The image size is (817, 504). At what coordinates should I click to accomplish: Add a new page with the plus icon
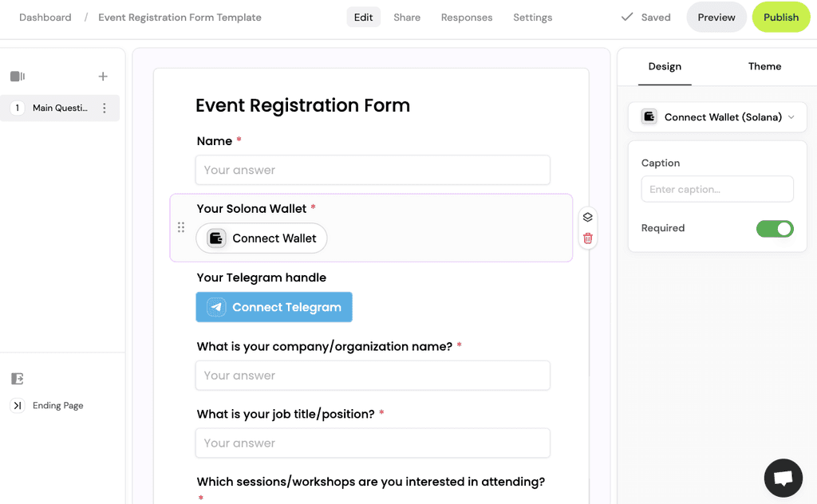coord(103,76)
